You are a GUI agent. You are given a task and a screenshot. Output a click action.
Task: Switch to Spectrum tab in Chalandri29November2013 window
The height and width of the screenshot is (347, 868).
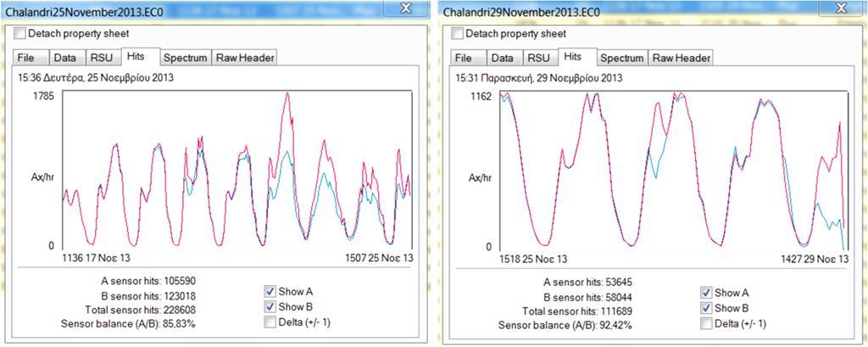tap(623, 58)
